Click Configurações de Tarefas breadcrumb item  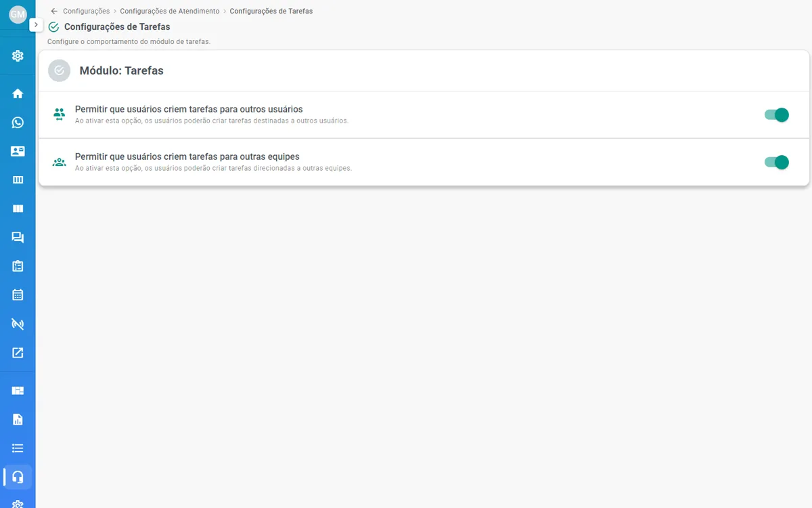(271, 12)
